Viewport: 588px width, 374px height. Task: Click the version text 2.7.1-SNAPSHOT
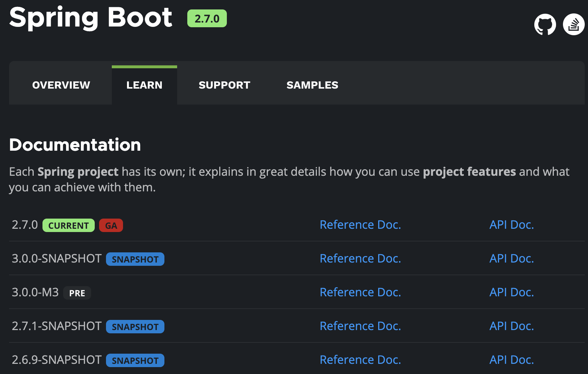click(x=57, y=326)
